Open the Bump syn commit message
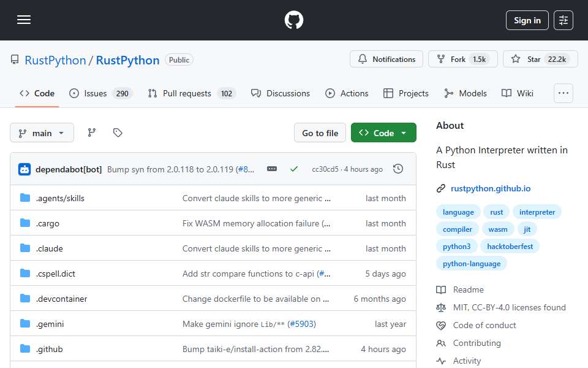Screen dimensions: 588x368 [x=171, y=169]
